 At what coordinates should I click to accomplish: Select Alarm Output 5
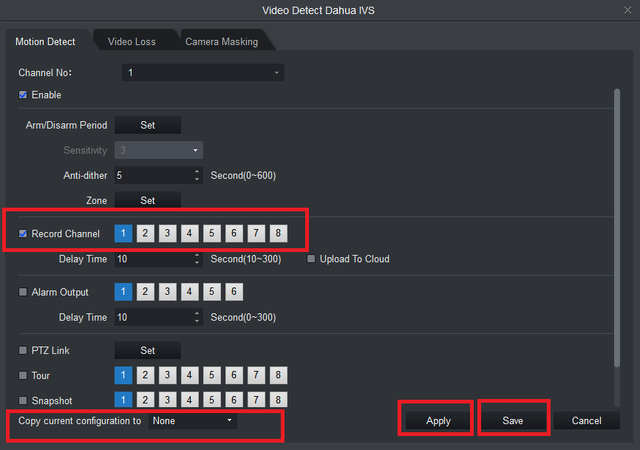[212, 292]
